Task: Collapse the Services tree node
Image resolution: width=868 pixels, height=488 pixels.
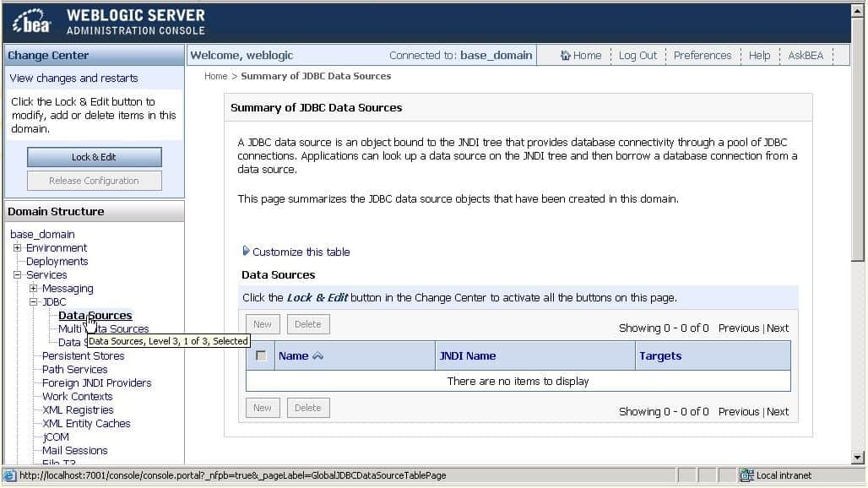Action: coord(17,274)
